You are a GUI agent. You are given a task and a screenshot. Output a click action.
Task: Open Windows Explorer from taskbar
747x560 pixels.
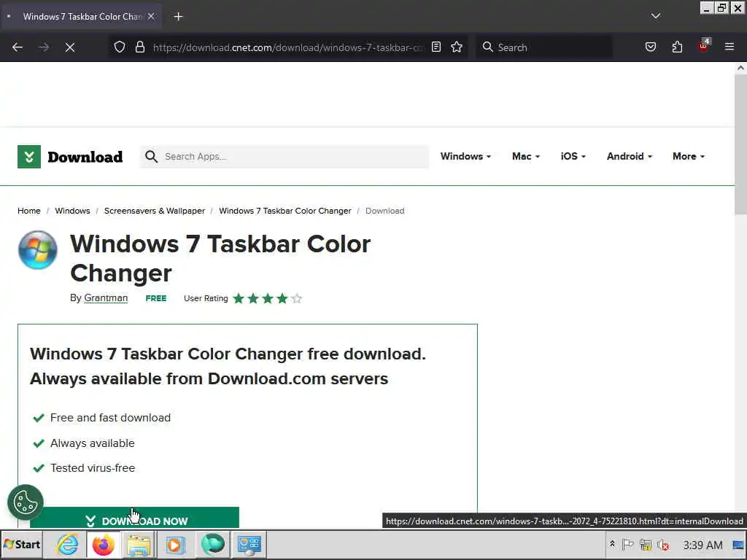139,545
